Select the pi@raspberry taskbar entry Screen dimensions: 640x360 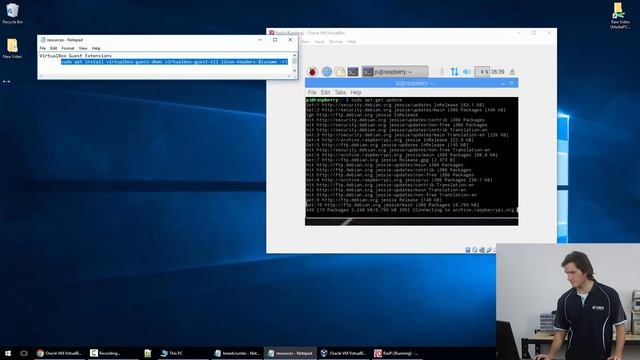395,72
